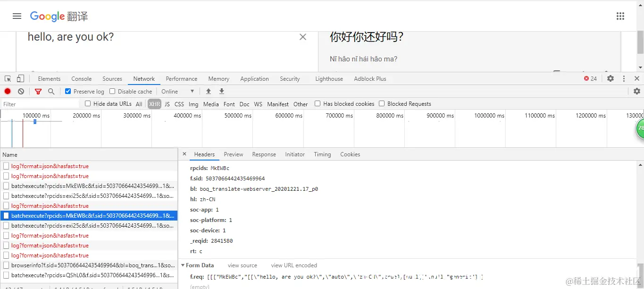The height and width of the screenshot is (289, 644).
Task: Show the request Preview tab
Action: click(x=234, y=154)
